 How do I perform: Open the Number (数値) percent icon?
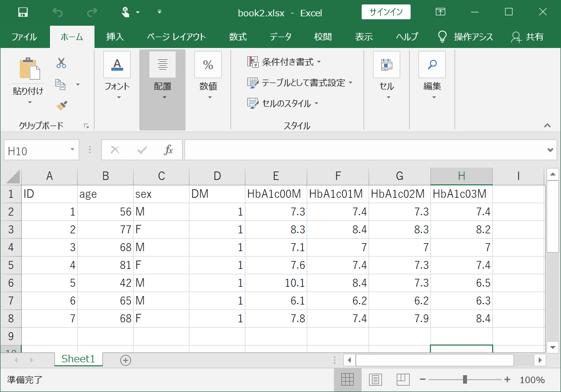(208, 65)
